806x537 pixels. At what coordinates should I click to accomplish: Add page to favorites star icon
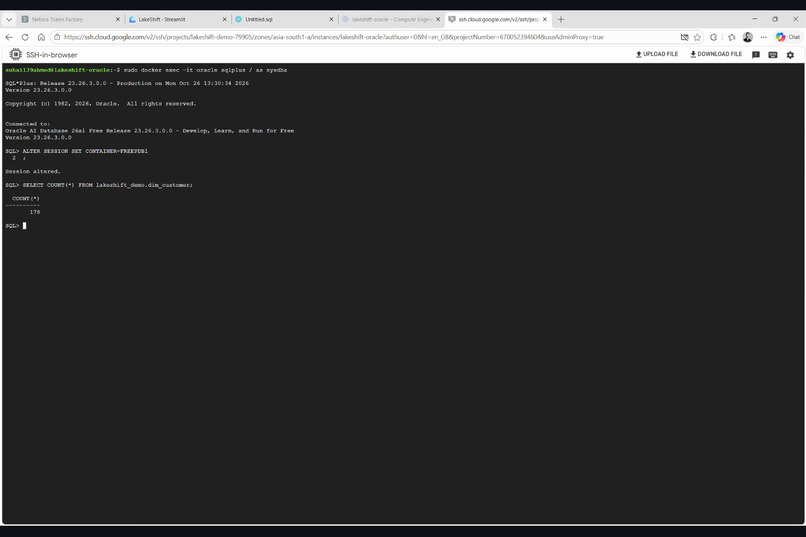click(x=697, y=37)
